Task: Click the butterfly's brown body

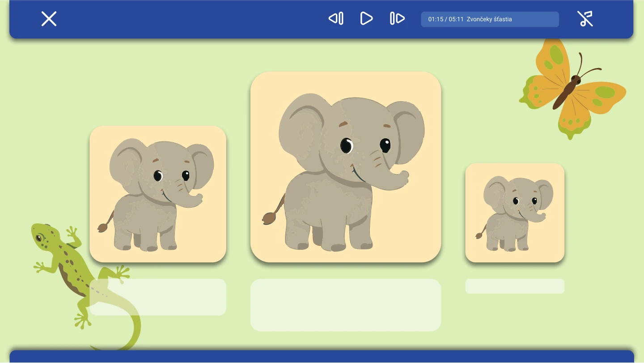Action: 566,93
